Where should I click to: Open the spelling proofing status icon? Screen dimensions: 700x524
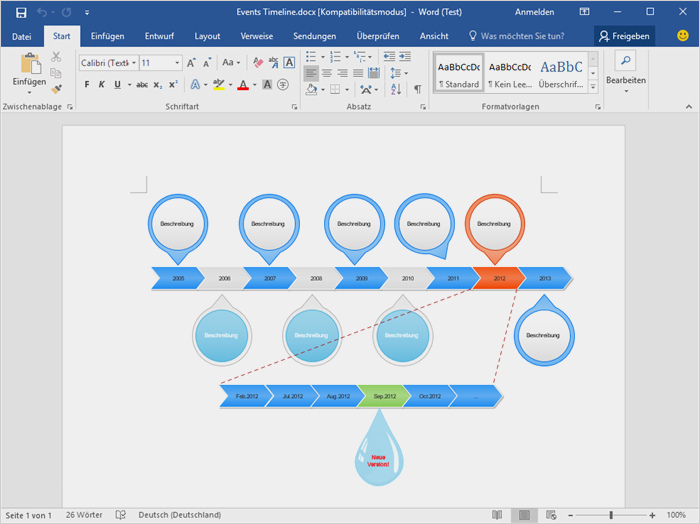120,515
